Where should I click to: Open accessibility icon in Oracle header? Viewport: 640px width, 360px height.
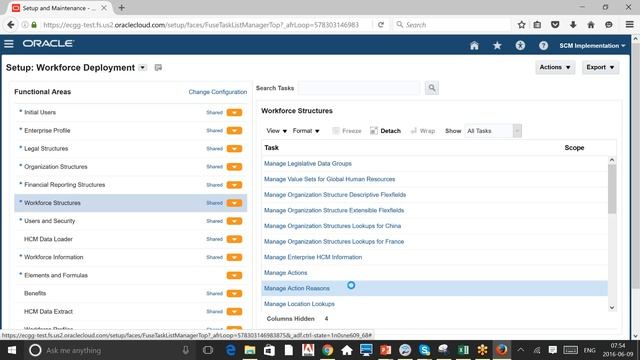coord(520,46)
